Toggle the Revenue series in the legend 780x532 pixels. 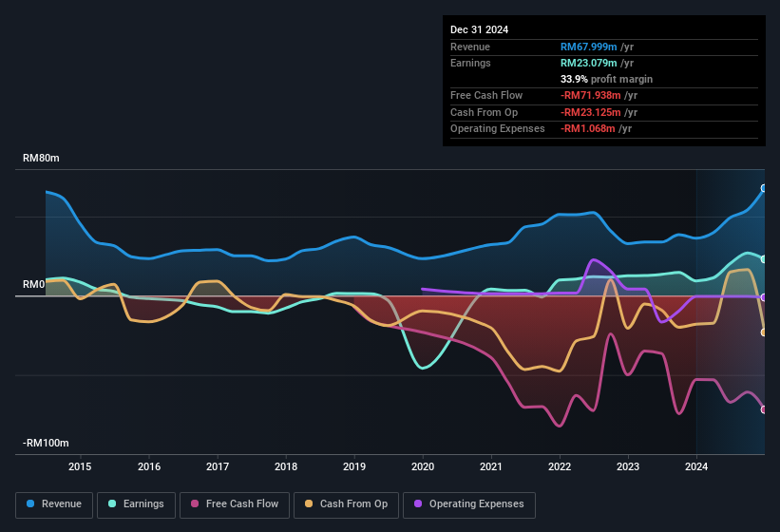(x=54, y=504)
